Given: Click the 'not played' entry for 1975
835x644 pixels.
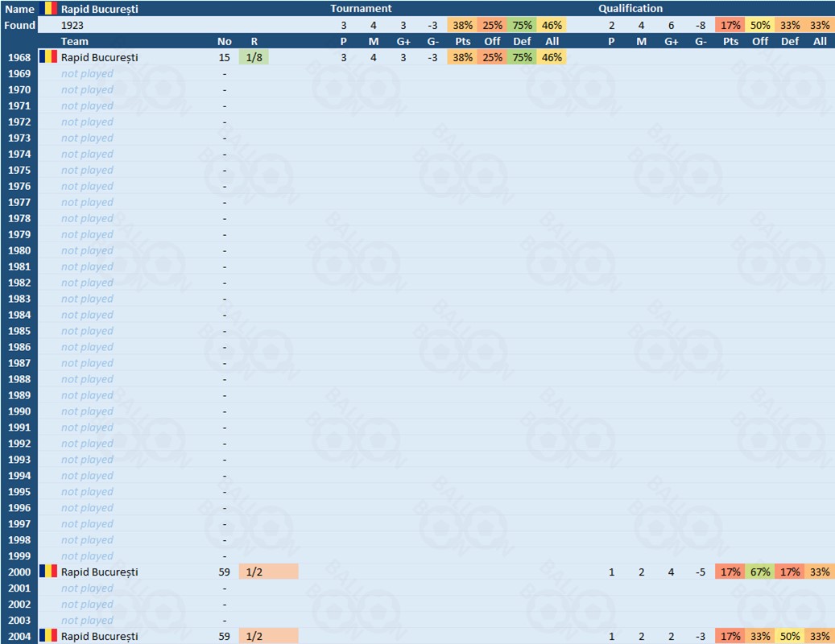Looking at the screenshot, I should click(87, 170).
